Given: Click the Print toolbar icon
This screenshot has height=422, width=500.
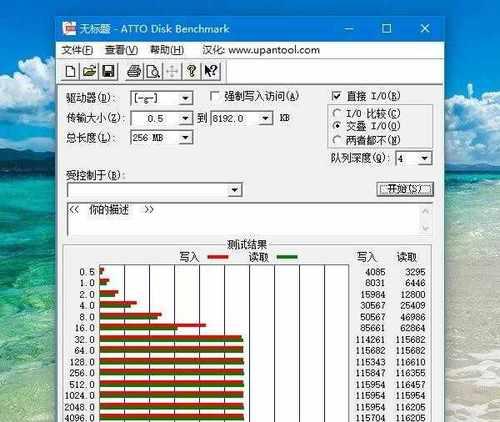Looking at the screenshot, I should point(134,71).
